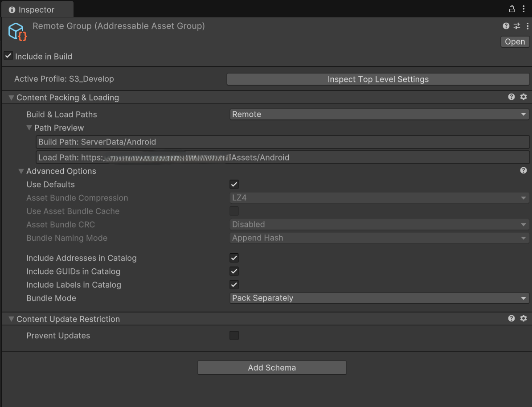
Task: Click the Asset Bundle CRC label
Action: [x=61, y=225]
